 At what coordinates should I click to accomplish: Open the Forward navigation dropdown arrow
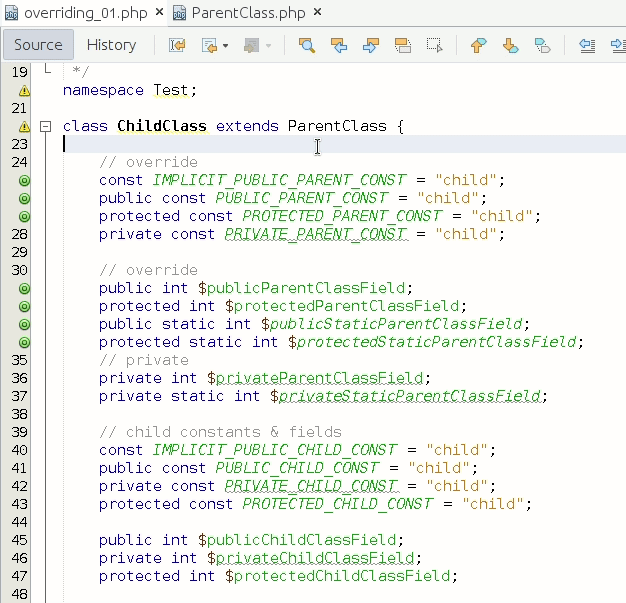tap(268, 46)
